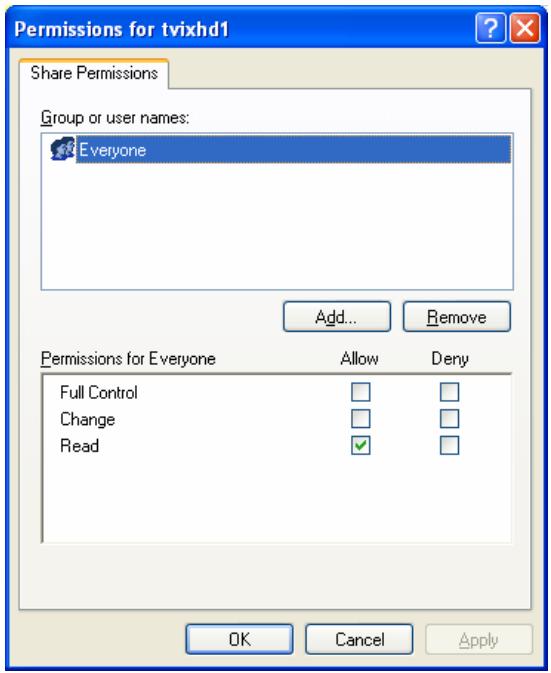
Task: Confirm with the OK button
Action: [x=239, y=639]
